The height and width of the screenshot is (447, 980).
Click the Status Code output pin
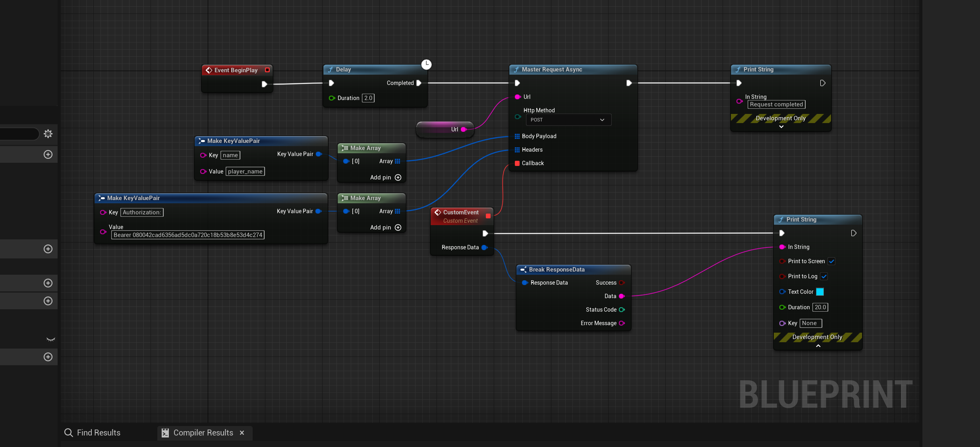622,310
